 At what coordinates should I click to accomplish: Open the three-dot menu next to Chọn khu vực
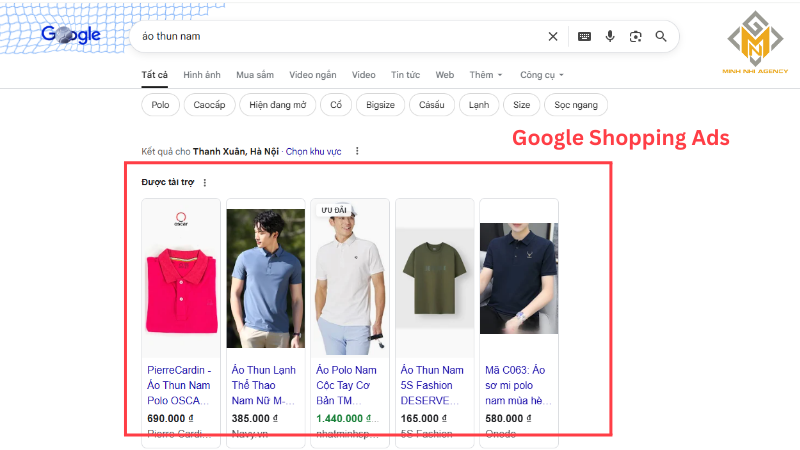pyautogui.click(x=357, y=151)
